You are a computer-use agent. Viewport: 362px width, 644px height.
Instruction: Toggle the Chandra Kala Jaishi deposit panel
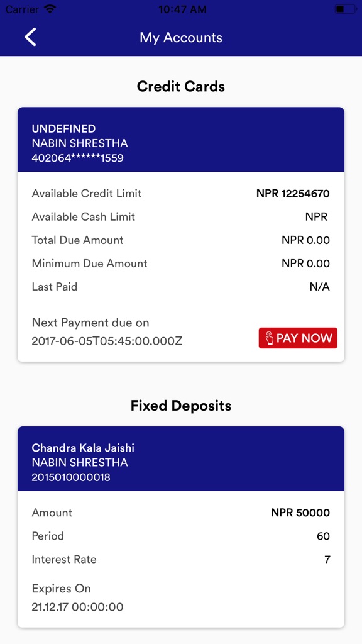[181, 458]
